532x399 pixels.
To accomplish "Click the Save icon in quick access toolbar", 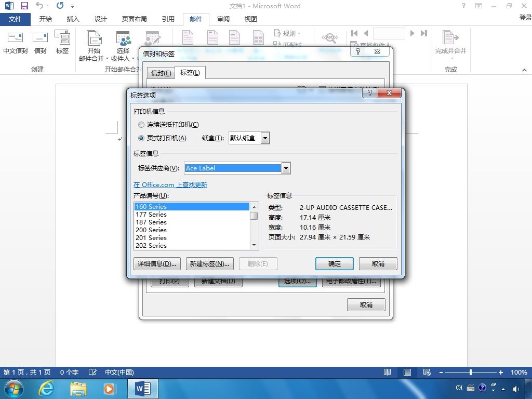I will click(x=24, y=5).
